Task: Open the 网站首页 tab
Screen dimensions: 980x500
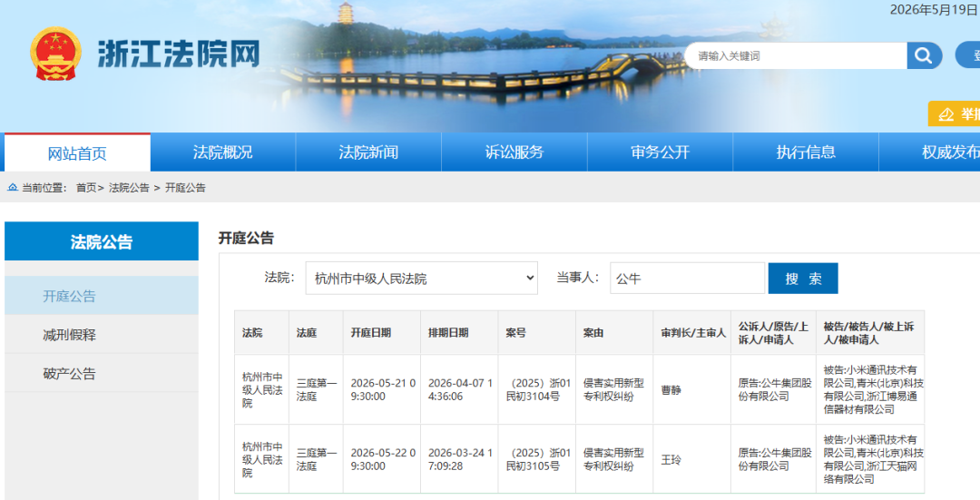Action: coord(77,152)
